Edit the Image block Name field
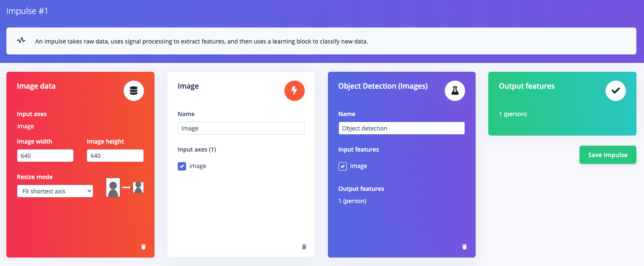Screen dimensions: 644x266 241,128
